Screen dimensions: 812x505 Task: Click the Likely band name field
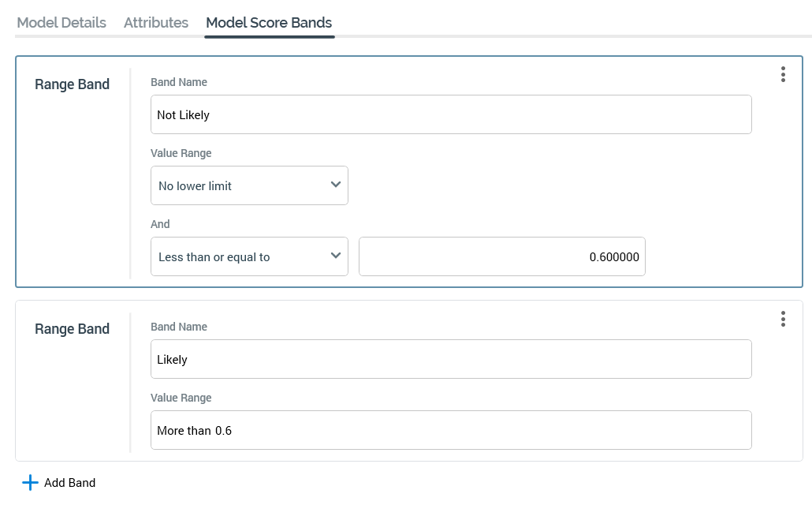tap(451, 359)
